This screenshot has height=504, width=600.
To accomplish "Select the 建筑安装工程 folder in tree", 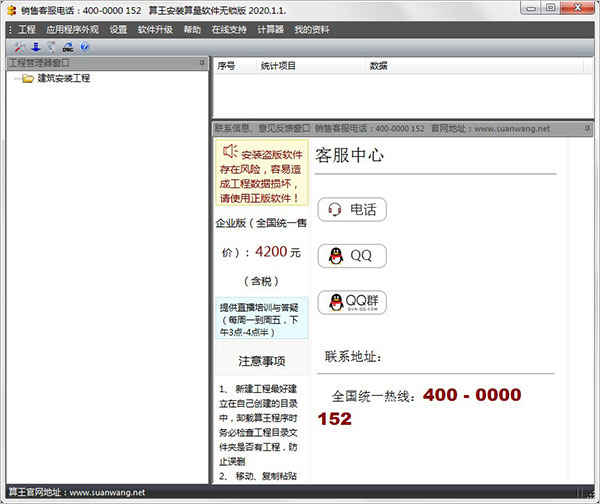I will (x=63, y=78).
